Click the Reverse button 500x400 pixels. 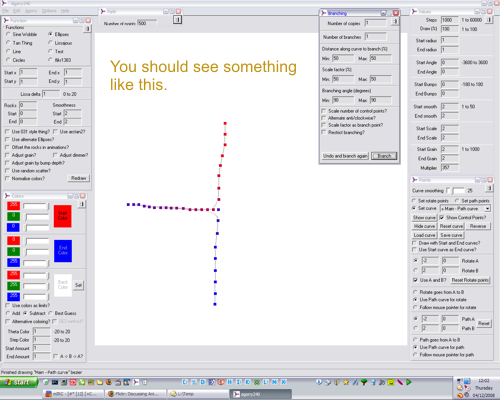(478, 226)
